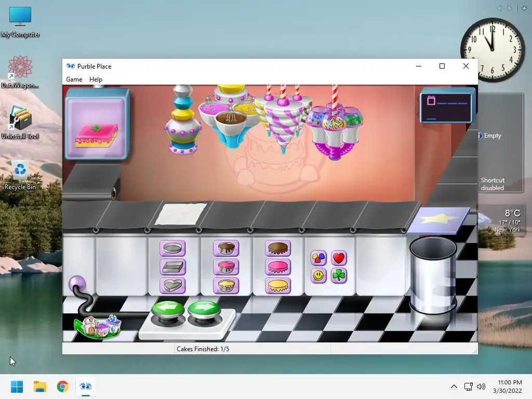
Task: Add green clover decoration
Action: click(339, 275)
